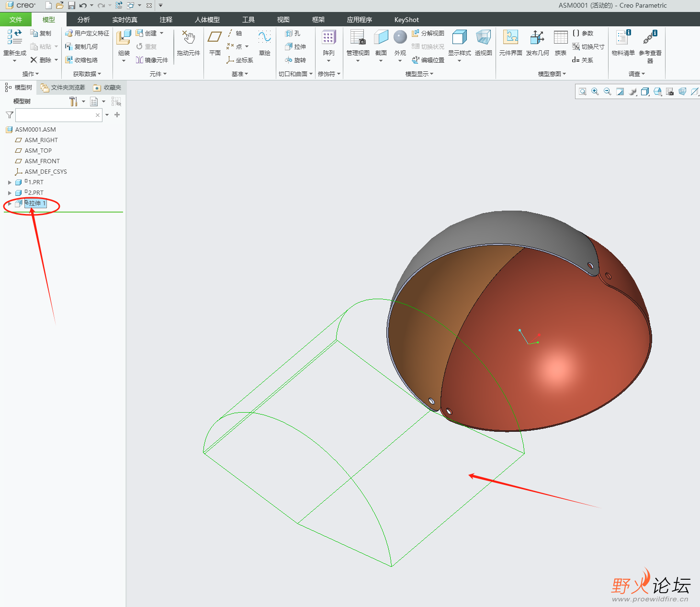Expand the 2.PRT tree node
The width and height of the screenshot is (700, 607).
coord(10,193)
